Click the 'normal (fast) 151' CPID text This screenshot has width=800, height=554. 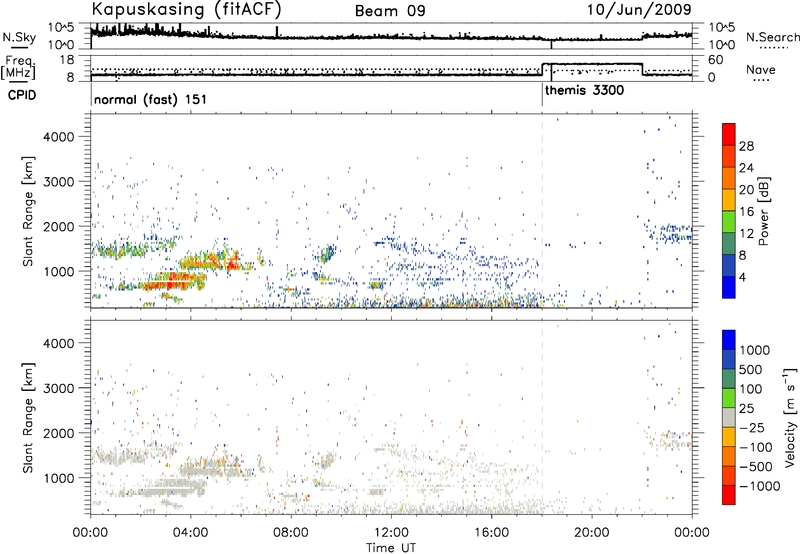[x=151, y=99]
